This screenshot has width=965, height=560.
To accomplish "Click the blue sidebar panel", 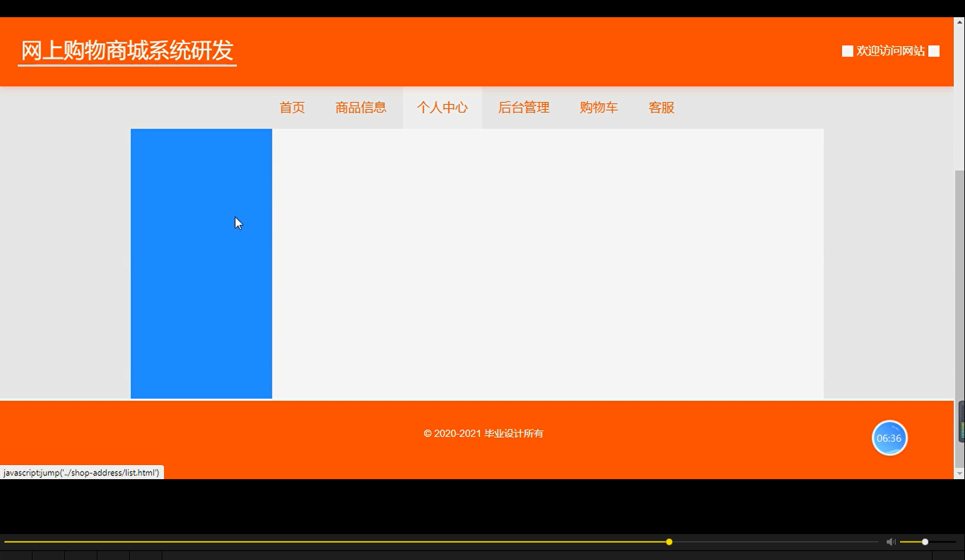I will point(201,263).
